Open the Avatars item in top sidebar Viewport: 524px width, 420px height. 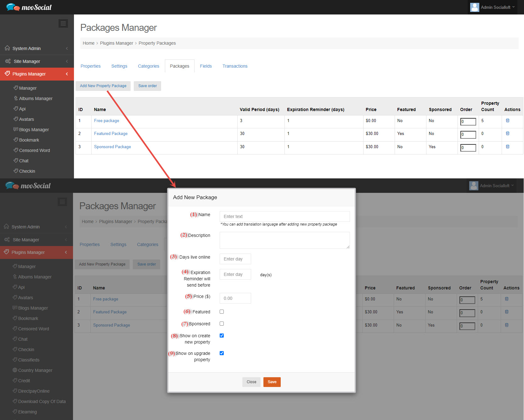(26, 119)
